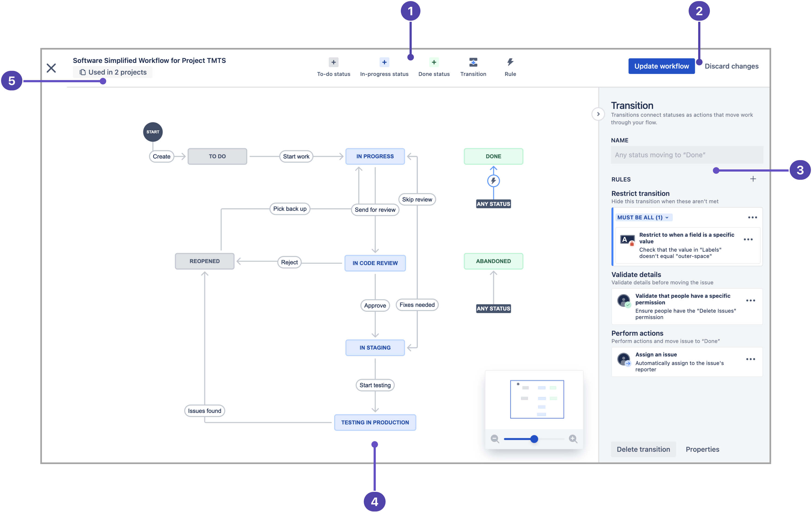Expand the MUST BE ALL (1) dropdown
The height and width of the screenshot is (512, 812).
[x=640, y=217]
